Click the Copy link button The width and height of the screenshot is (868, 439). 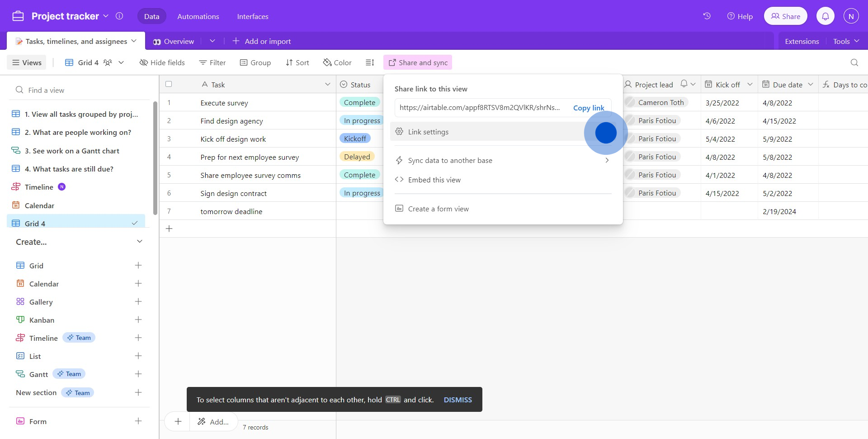(x=588, y=108)
